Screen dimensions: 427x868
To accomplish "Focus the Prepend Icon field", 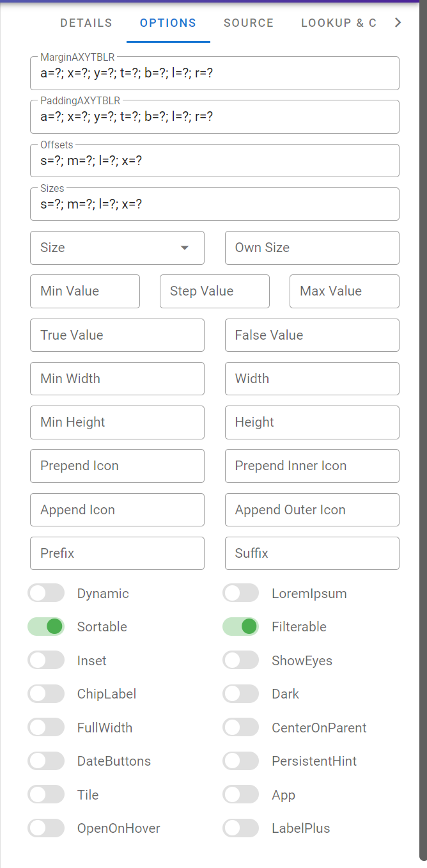I will (x=117, y=466).
